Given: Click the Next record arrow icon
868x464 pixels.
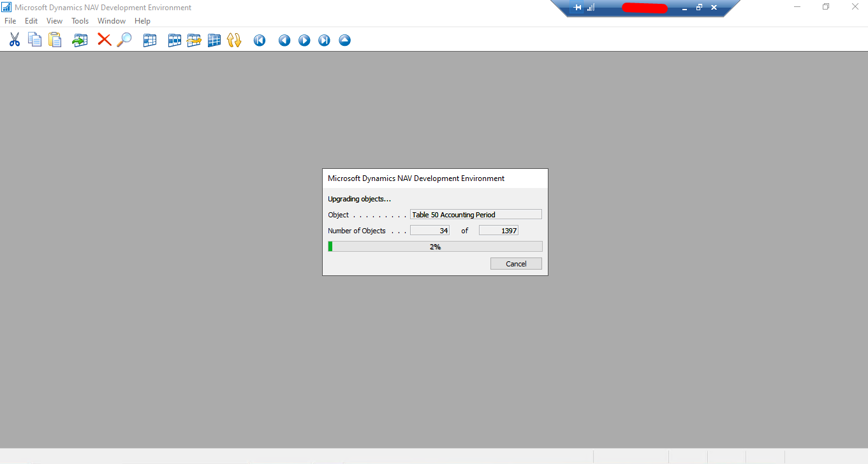Looking at the screenshot, I should (x=304, y=41).
